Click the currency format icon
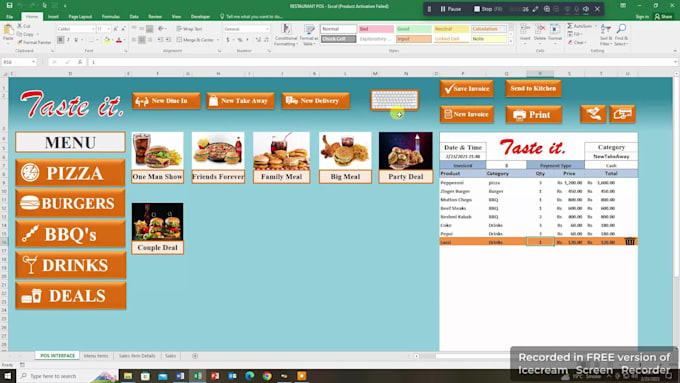The image size is (680, 383). (228, 40)
